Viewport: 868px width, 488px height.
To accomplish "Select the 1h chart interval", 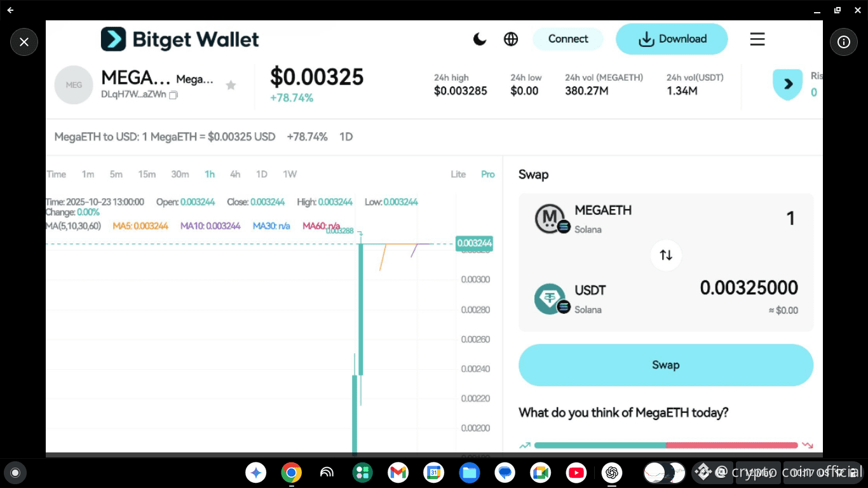I will (x=210, y=174).
